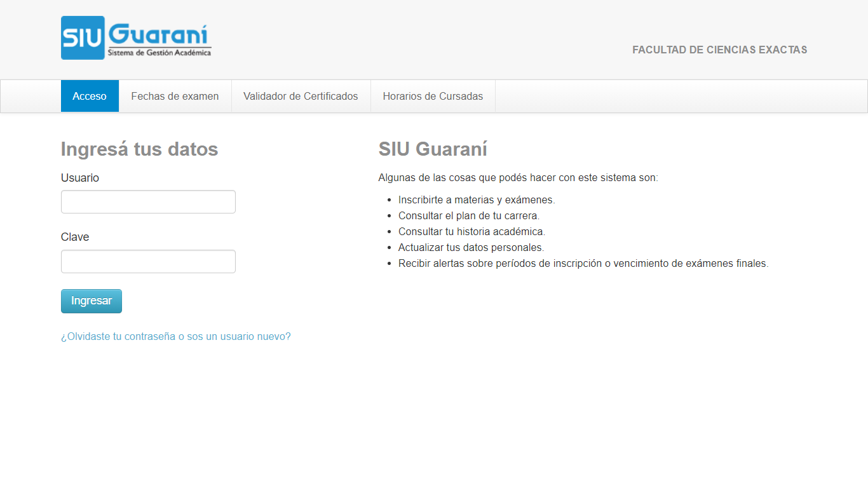Viewport: 868px width, 488px height.
Task: Click the 'Clave' field label
Action: (x=75, y=237)
